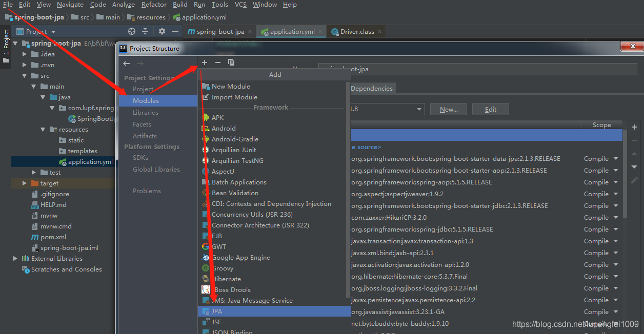Open the Build menu

click(180, 5)
